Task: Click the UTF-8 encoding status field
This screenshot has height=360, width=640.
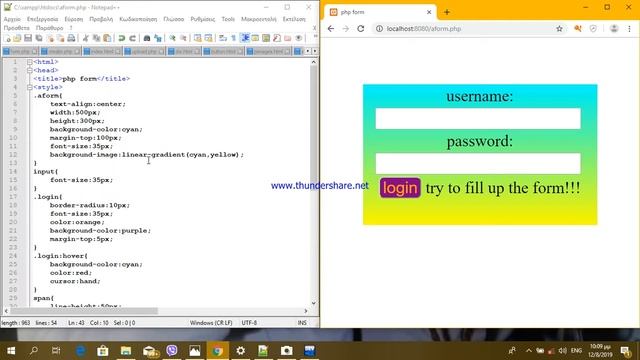Action: 249,322
